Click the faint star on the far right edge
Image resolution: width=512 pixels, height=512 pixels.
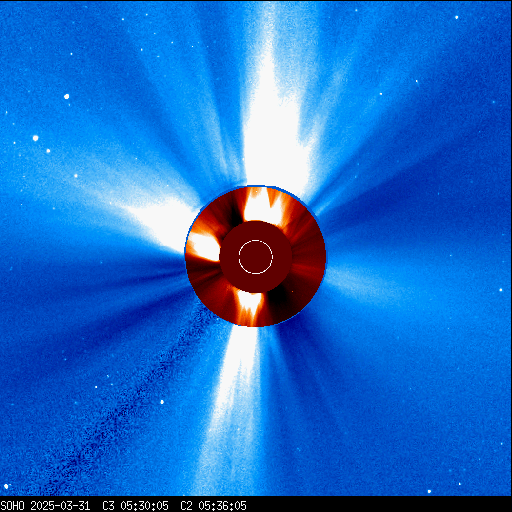point(501,290)
